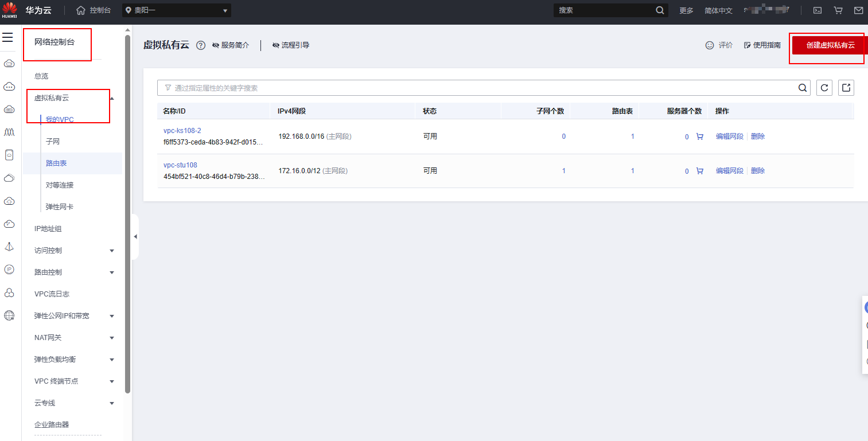The image size is (868, 441).
Task: Click the Huawei Cloud logo
Action: tap(9, 10)
